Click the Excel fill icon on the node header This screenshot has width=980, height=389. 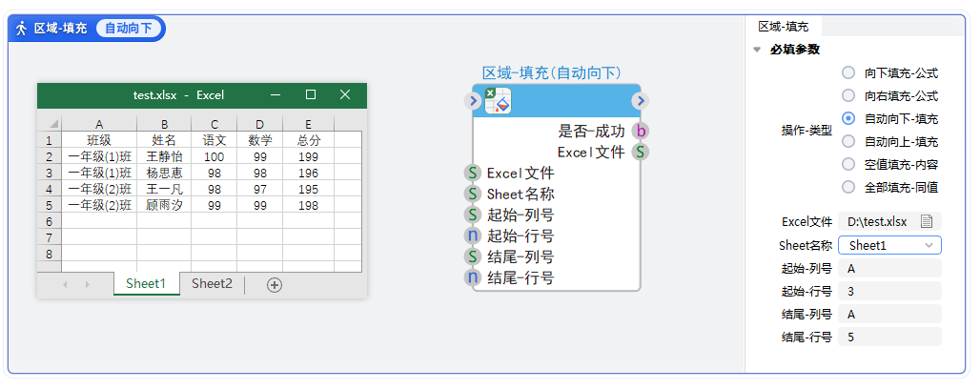[x=499, y=101]
